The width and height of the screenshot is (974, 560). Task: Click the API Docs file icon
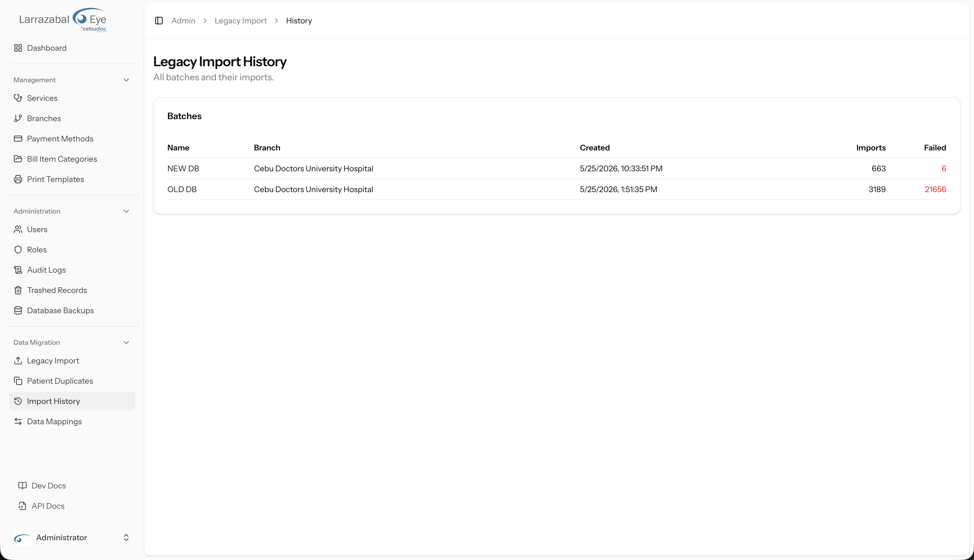(x=23, y=506)
